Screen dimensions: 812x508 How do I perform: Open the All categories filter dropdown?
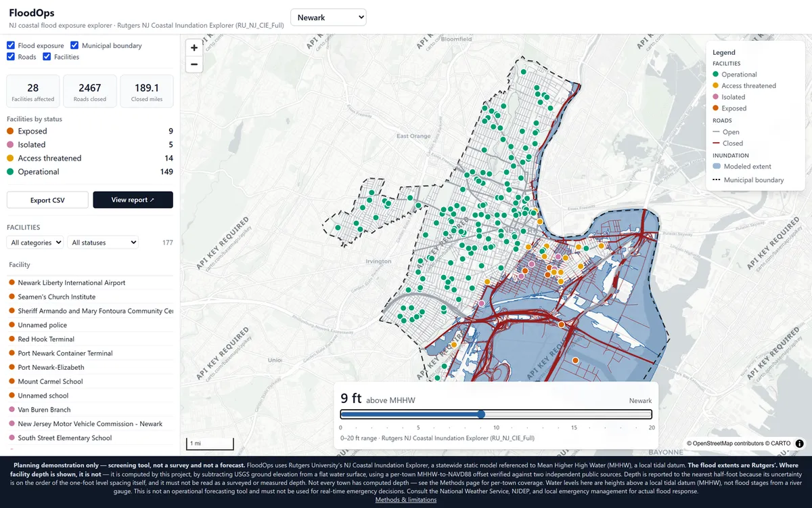click(x=35, y=242)
